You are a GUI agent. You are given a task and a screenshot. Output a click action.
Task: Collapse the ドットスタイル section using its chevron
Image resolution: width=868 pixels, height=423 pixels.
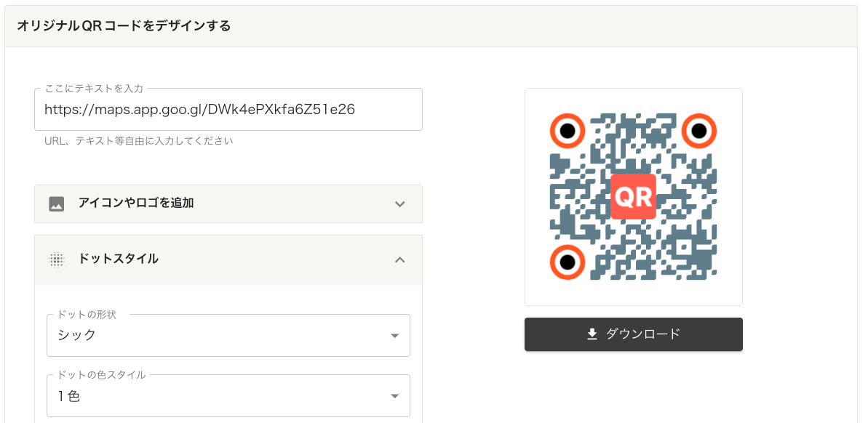tap(399, 259)
